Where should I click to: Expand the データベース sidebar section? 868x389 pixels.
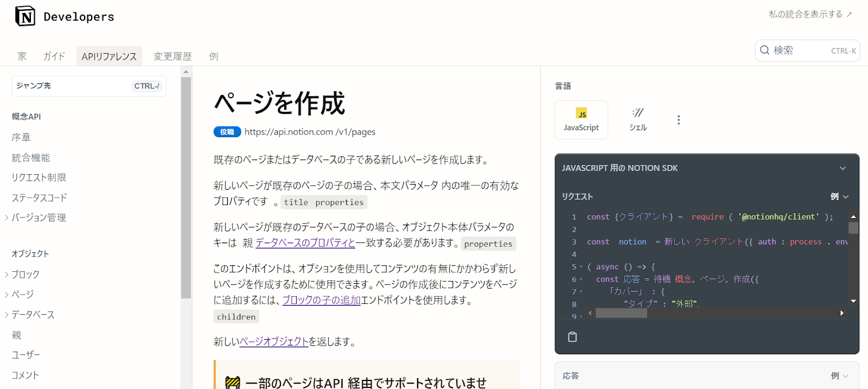coord(7,315)
